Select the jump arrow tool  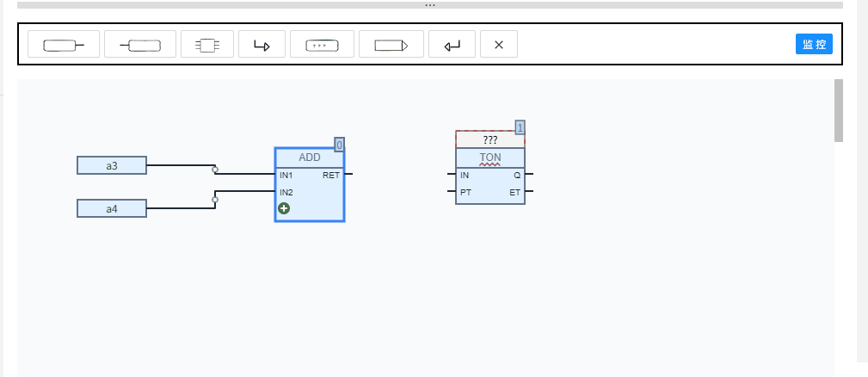tap(262, 44)
